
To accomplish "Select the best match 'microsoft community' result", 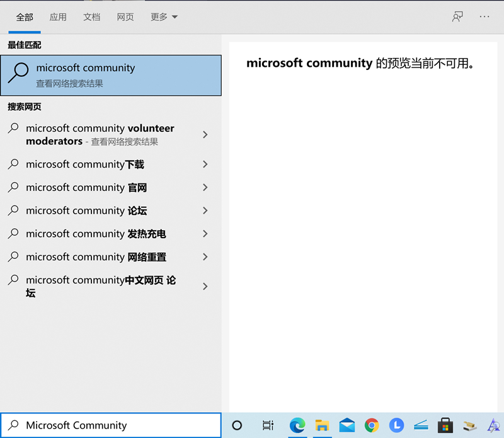I will coord(111,75).
